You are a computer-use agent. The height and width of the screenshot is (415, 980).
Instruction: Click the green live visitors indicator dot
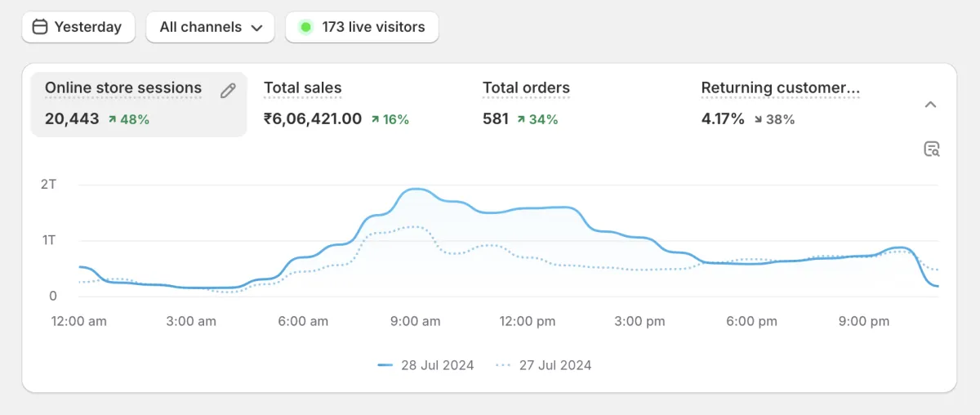click(x=305, y=27)
